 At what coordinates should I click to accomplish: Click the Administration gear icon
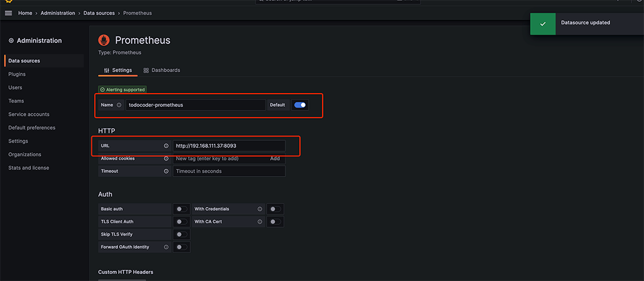coord(11,41)
